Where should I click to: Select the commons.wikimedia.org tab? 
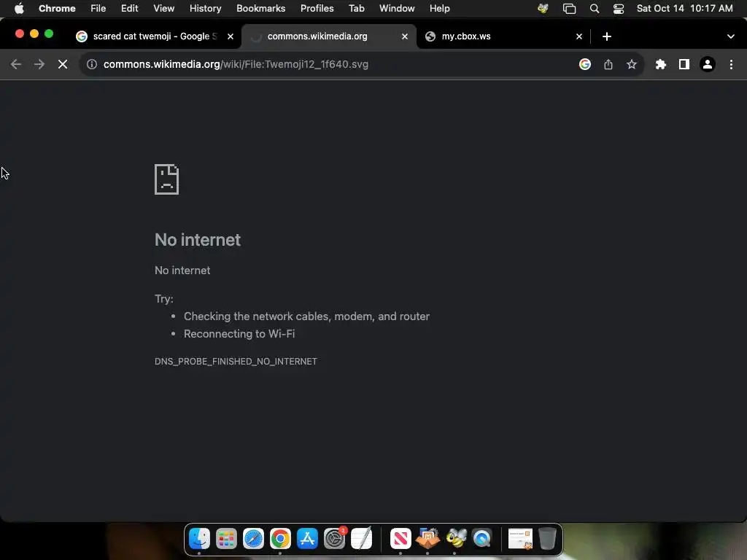pos(329,36)
